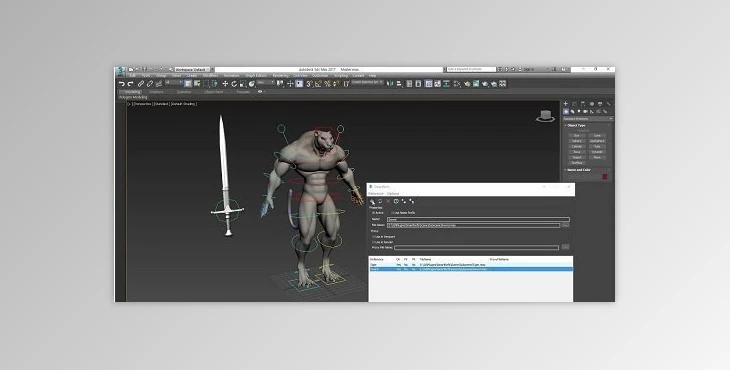Toggle the Active checkbox in SmartRefs
The width and height of the screenshot is (730, 370).
[373, 213]
